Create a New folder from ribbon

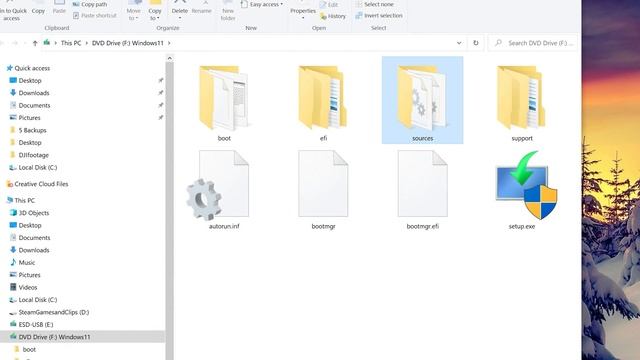tap(228, 11)
